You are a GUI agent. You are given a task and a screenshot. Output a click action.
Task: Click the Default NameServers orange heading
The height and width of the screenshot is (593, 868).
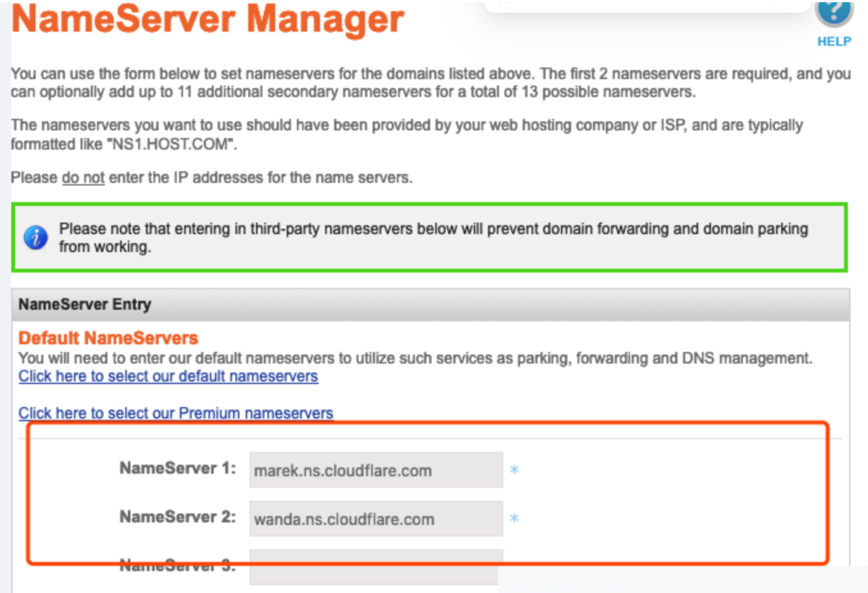tap(108, 338)
